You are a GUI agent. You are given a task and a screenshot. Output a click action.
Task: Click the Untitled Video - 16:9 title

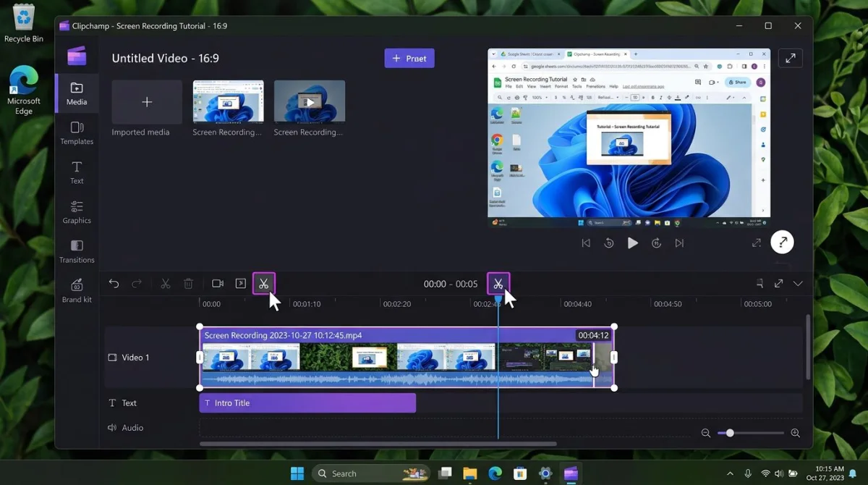pyautogui.click(x=166, y=58)
